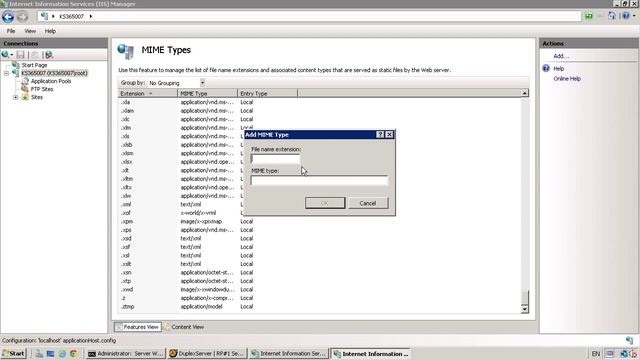This screenshot has width=640, height=360.
Task: Select FTP Sites in the tree
Action: point(42,89)
